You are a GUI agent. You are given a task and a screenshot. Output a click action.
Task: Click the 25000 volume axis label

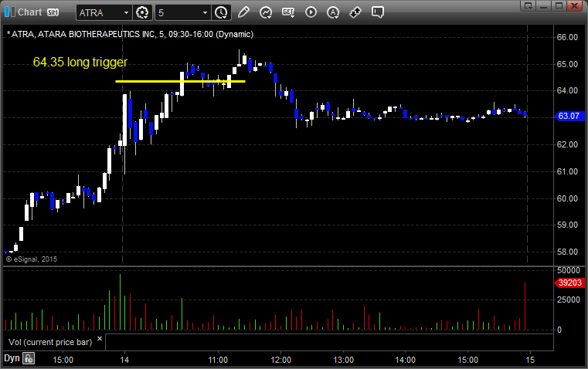click(569, 300)
